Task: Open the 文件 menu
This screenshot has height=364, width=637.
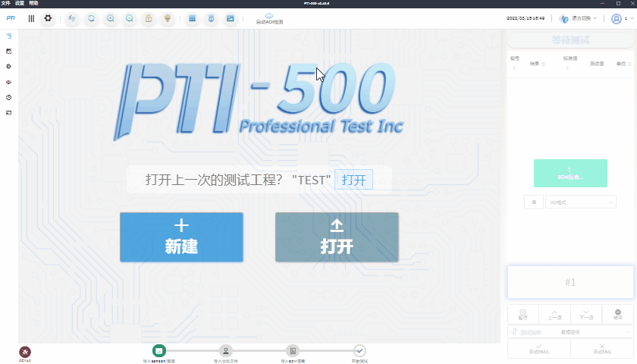Action: [6, 3]
